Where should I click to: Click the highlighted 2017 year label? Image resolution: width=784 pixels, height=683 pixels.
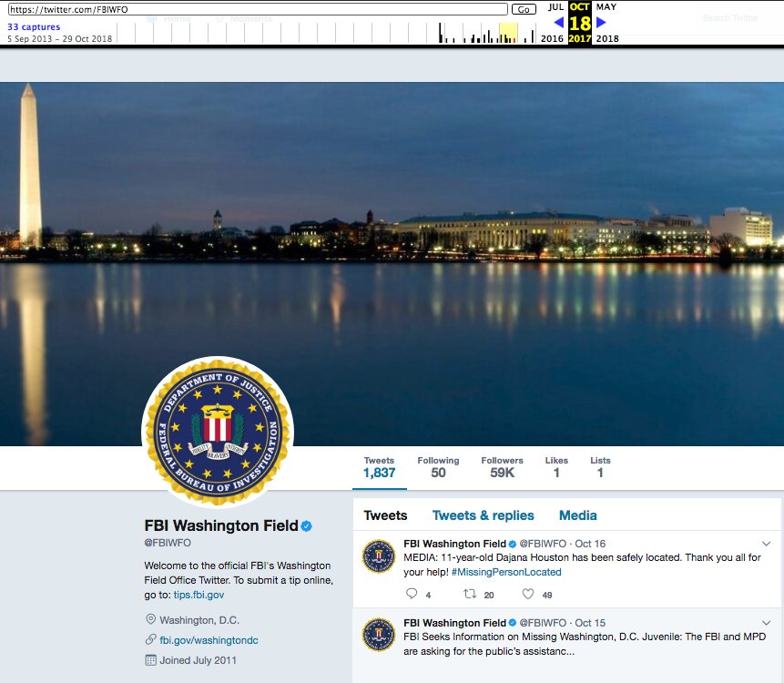(x=580, y=38)
